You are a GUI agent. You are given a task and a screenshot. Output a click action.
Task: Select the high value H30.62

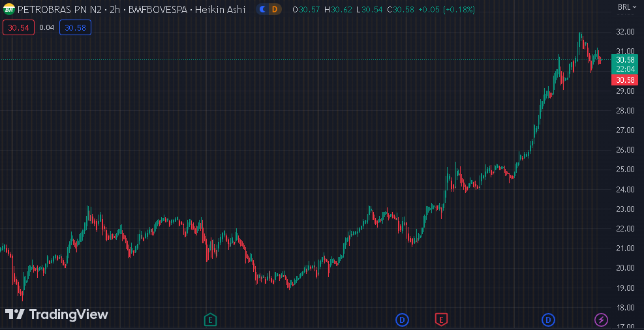point(338,9)
